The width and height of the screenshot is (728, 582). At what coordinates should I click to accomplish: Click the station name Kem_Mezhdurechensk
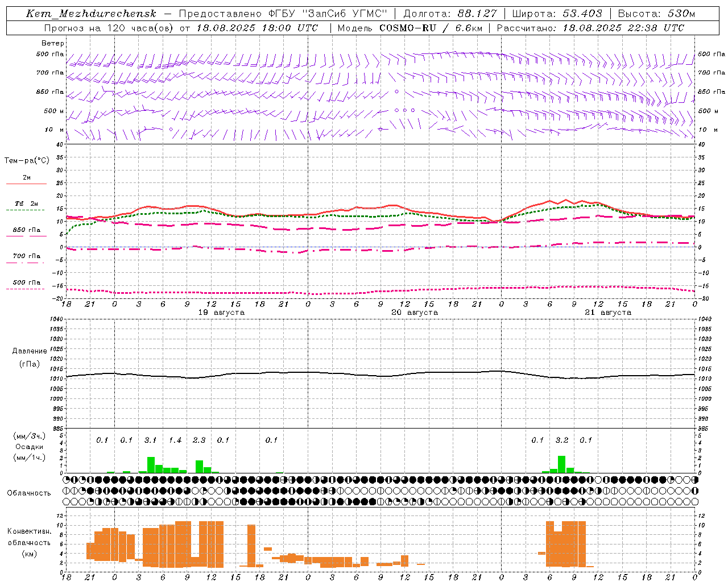pyautogui.click(x=91, y=14)
